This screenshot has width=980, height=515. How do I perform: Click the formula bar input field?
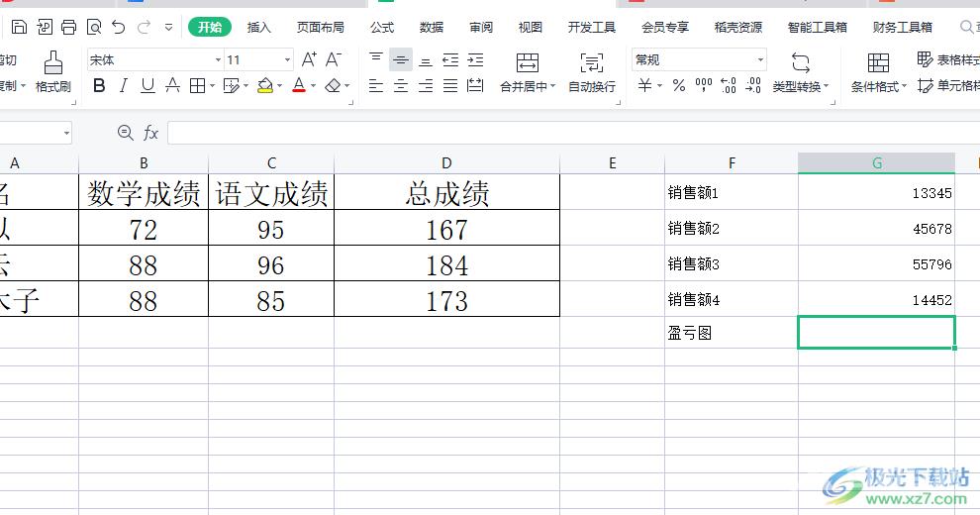[574, 133]
